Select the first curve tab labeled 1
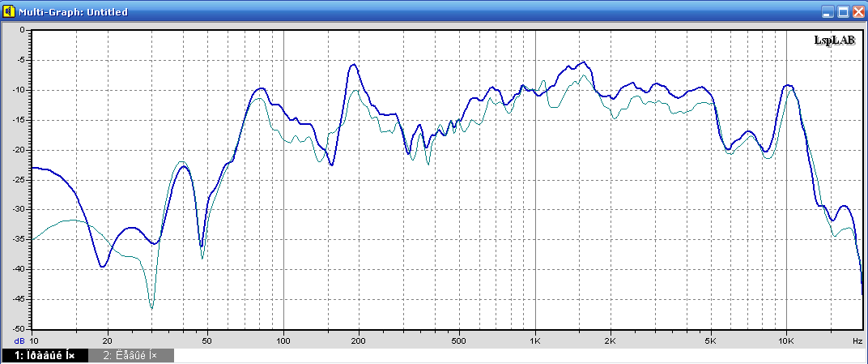Screen dimensions: 868x364 tap(45, 355)
